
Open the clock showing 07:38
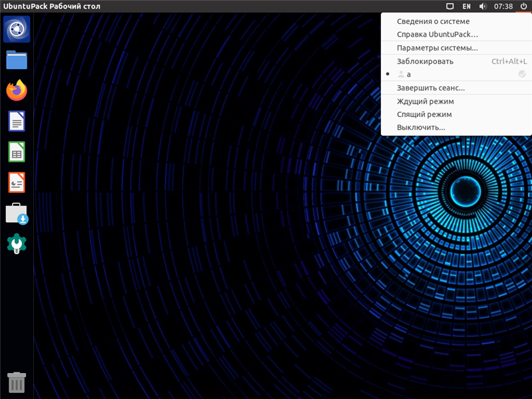503,6
